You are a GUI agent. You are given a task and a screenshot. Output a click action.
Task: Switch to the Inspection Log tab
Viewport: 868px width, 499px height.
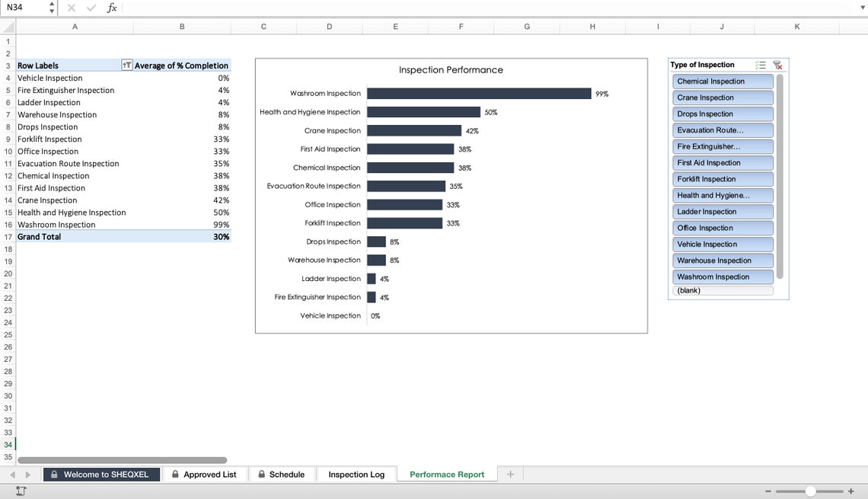[x=356, y=473]
